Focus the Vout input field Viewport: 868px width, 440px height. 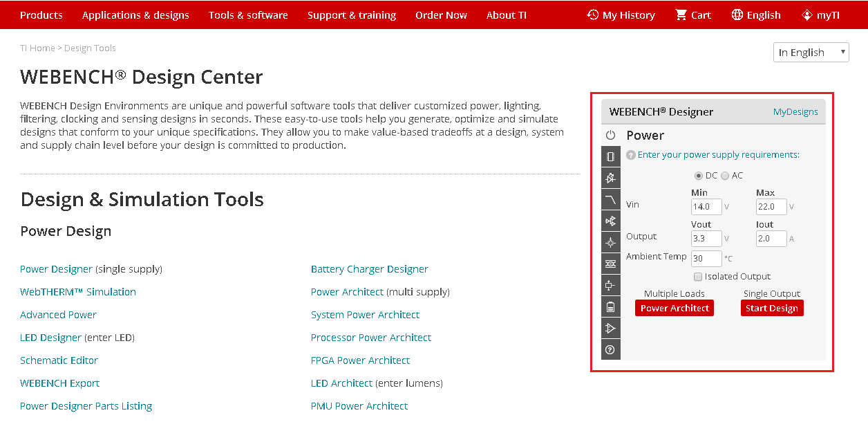click(706, 239)
